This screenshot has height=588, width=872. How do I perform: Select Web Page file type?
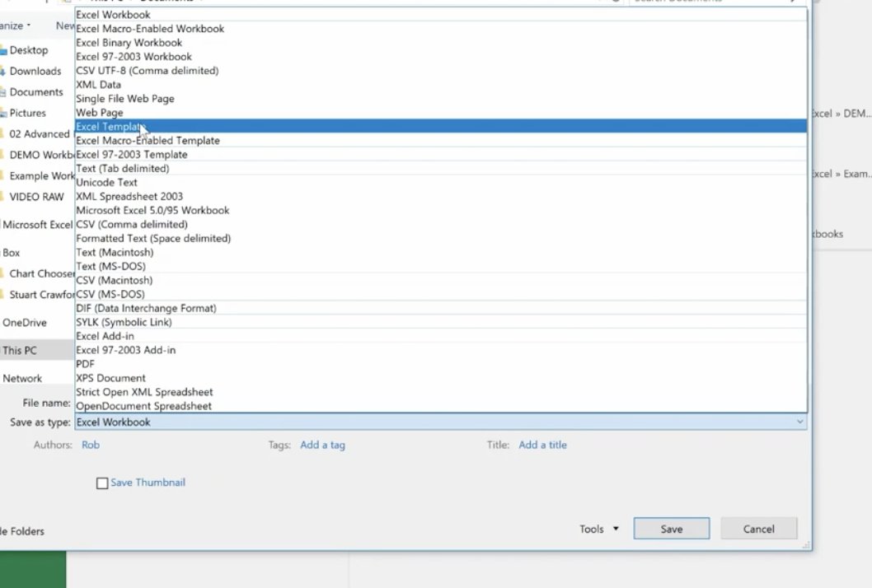click(441, 112)
